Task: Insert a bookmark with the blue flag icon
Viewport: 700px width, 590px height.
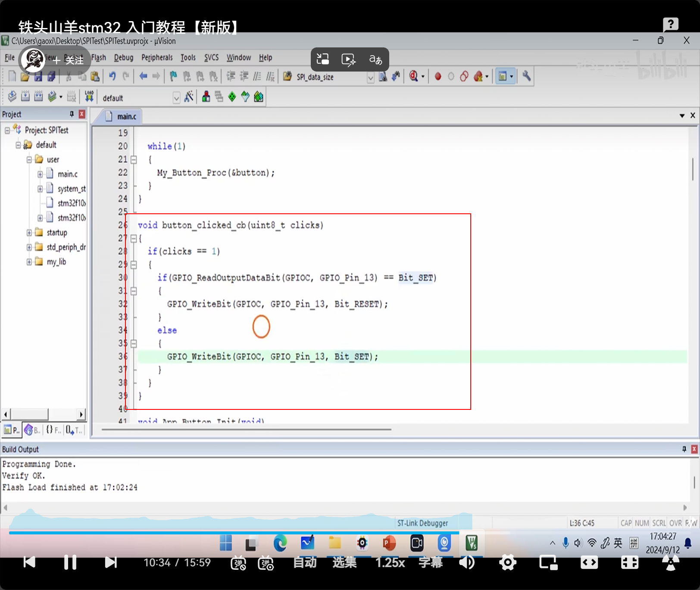Action: (x=173, y=76)
